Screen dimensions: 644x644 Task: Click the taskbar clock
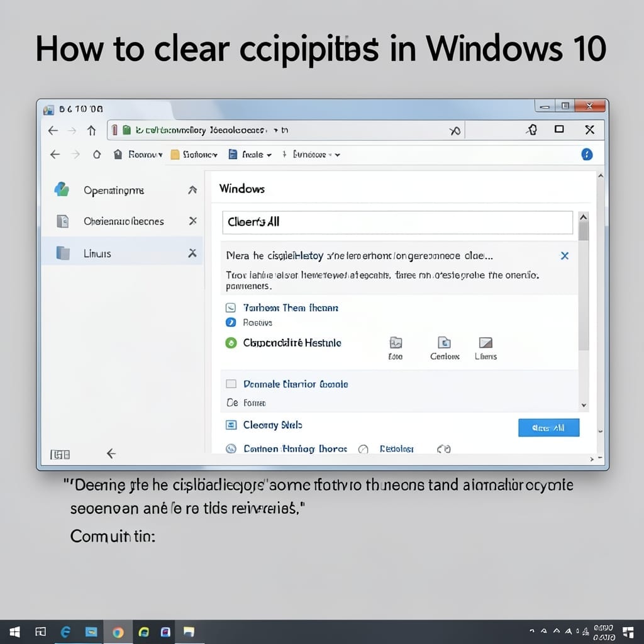(604, 633)
